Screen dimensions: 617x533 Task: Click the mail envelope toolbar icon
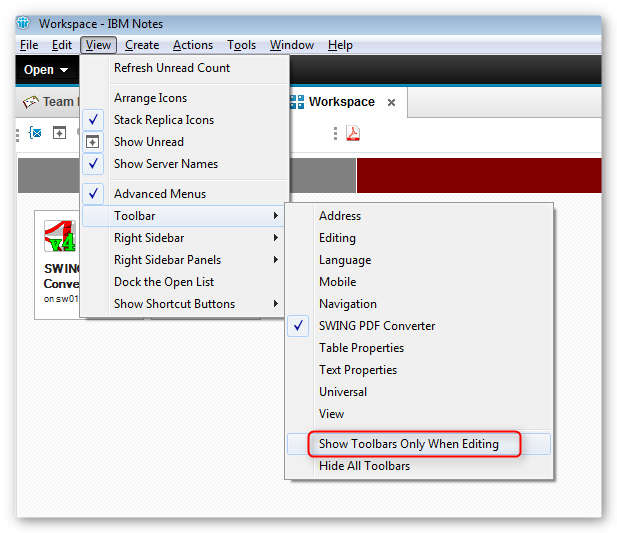(35, 133)
